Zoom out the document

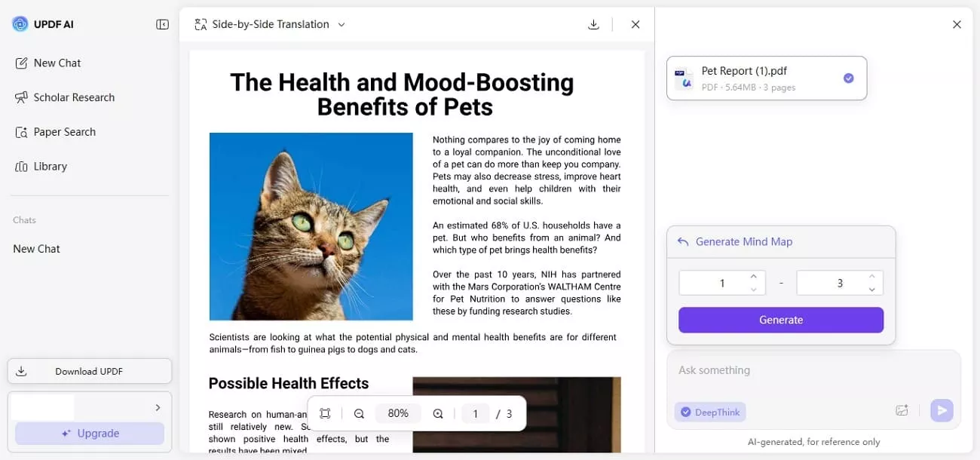point(359,413)
